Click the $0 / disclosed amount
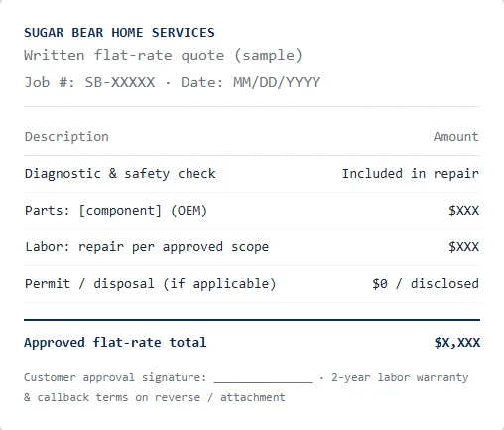504x430 pixels. pos(426,284)
